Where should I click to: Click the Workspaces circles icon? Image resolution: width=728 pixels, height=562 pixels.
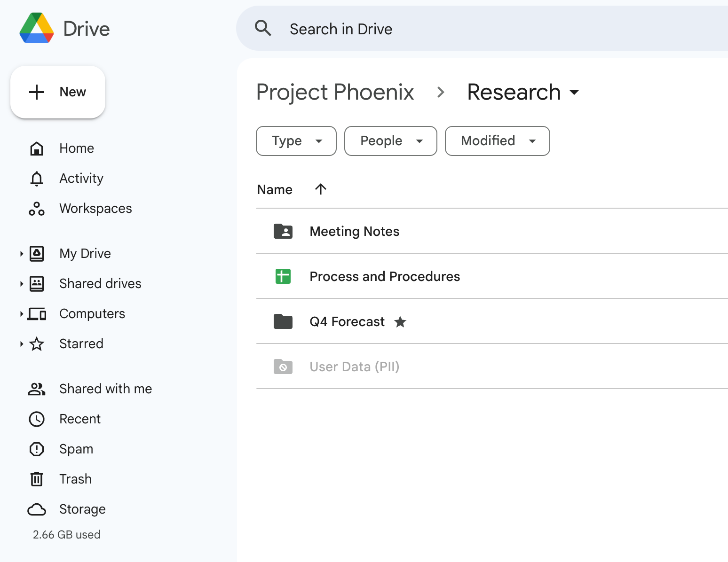tap(37, 209)
